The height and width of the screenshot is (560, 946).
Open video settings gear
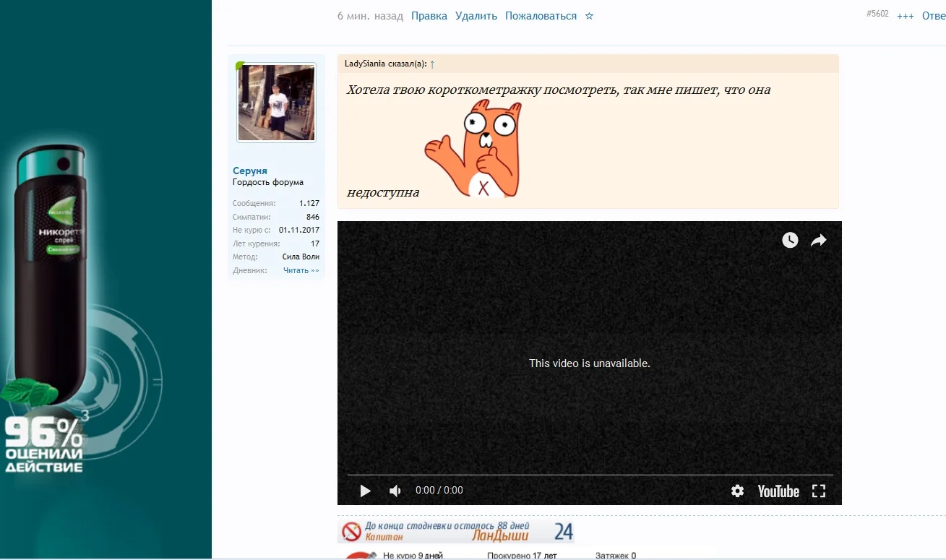(x=737, y=491)
